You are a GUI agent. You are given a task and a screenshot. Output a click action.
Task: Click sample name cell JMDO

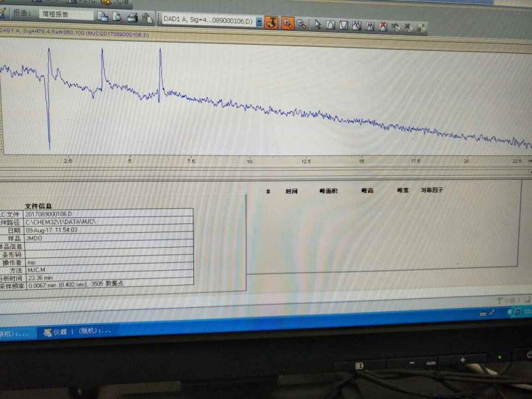pyautogui.click(x=108, y=238)
